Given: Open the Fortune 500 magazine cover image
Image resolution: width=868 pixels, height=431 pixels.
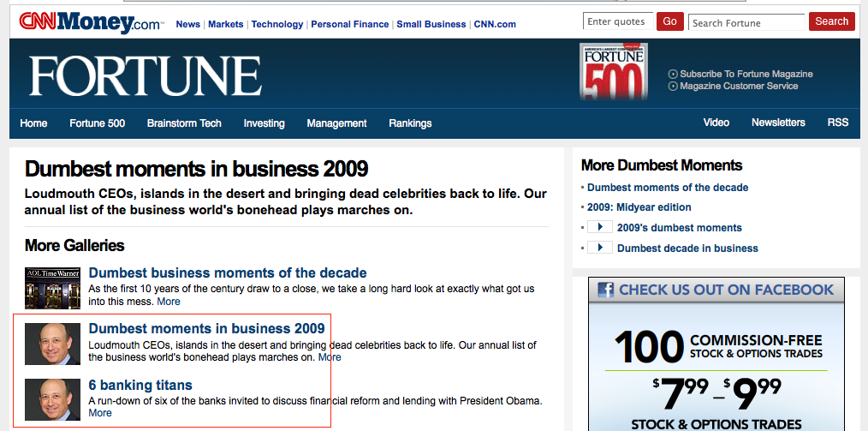Looking at the screenshot, I should pos(614,71).
